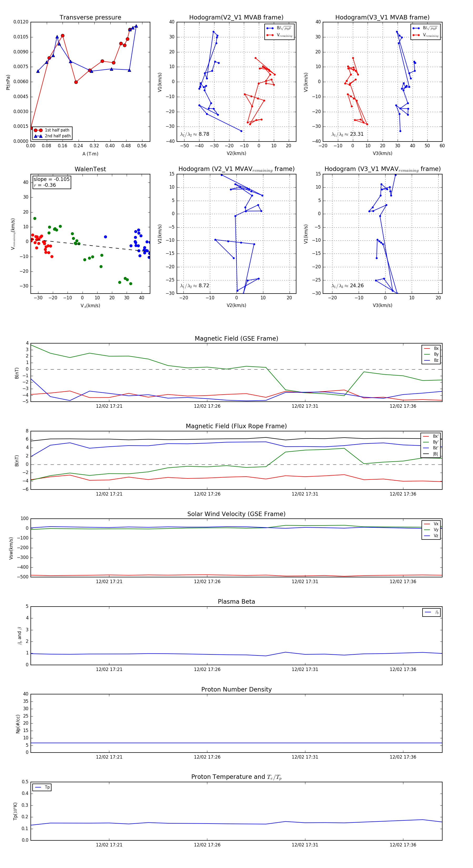Click '12/02 17:36' tick under Plasma Beta plot
This screenshot has width=473, height=868.
click(403, 669)
